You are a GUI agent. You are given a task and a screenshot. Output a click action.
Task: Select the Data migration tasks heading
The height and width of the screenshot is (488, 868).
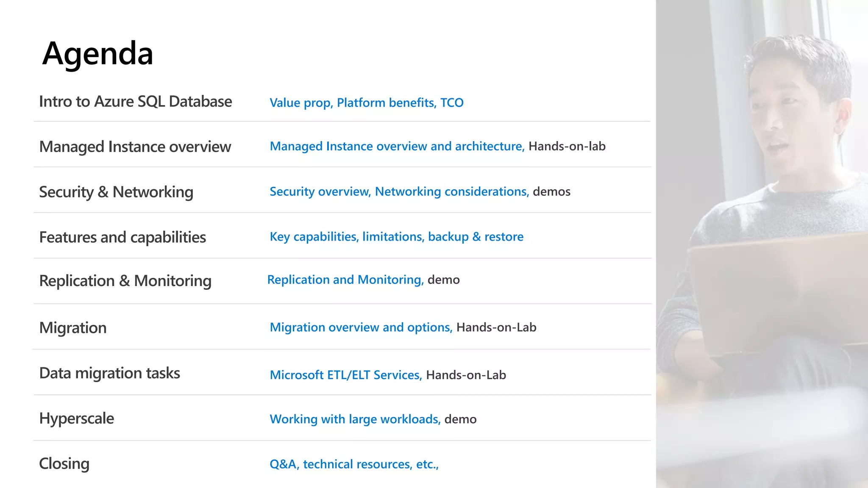(109, 373)
